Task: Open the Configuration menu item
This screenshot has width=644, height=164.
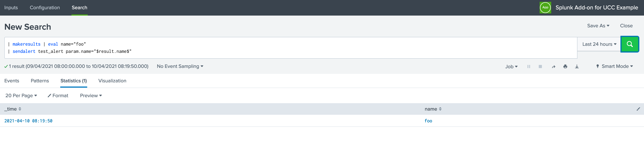Action: tap(45, 7)
